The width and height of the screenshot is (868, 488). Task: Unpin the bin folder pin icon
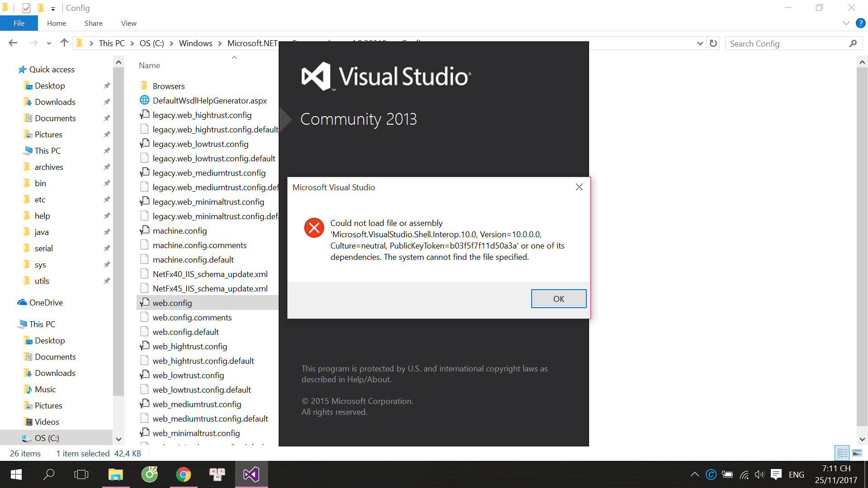pyautogui.click(x=107, y=183)
